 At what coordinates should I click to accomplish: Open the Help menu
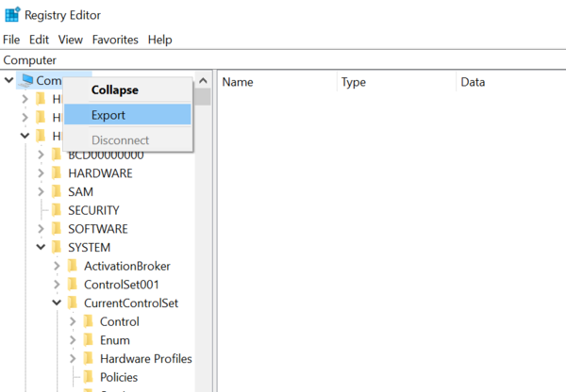click(160, 40)
